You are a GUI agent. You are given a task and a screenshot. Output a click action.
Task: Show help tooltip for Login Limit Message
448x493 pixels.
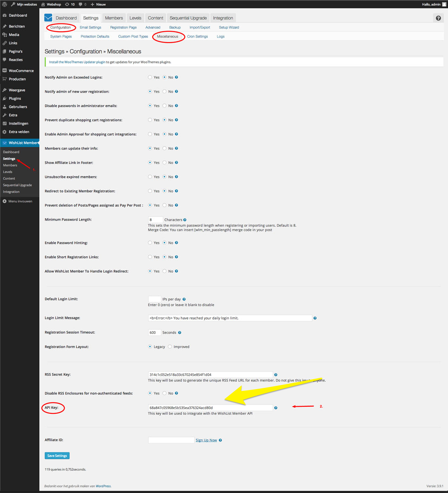point(315,318)
